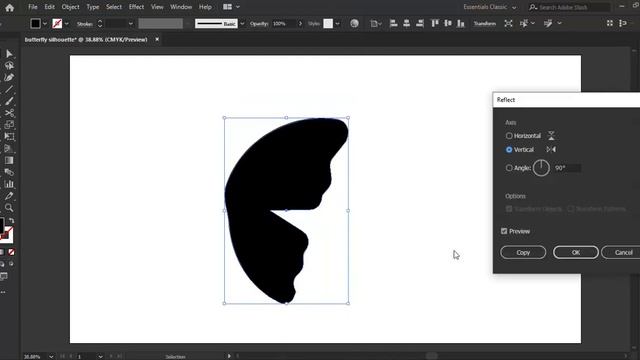Click Copy button in Reflect dialog
Screen dimensions: 640x360
(x=523, y=252)
